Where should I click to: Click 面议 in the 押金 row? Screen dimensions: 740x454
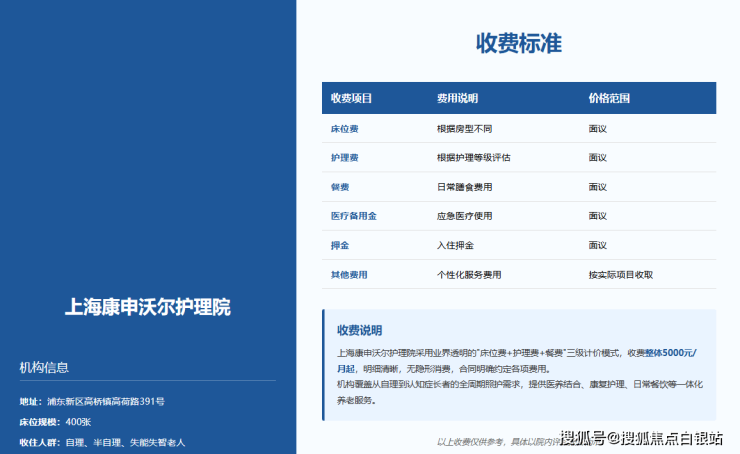597,245
